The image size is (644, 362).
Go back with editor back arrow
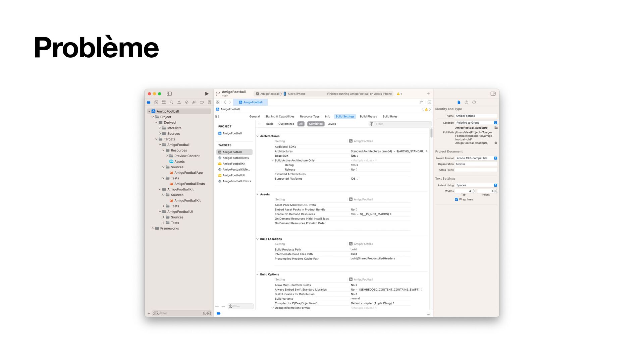[225, 102]
